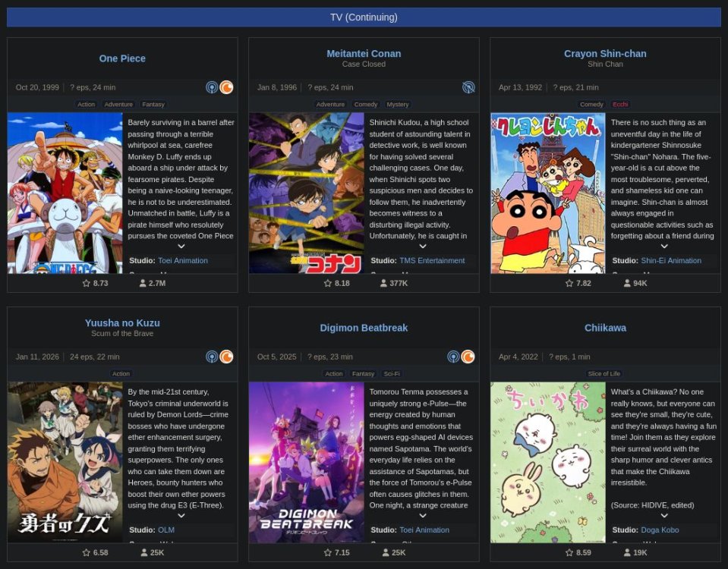Viewport: 728px width, 569px height.
Task: Expand the Meitantei Conan synopsis chevron
Action: pyautogui.click(x=423, y=247)
